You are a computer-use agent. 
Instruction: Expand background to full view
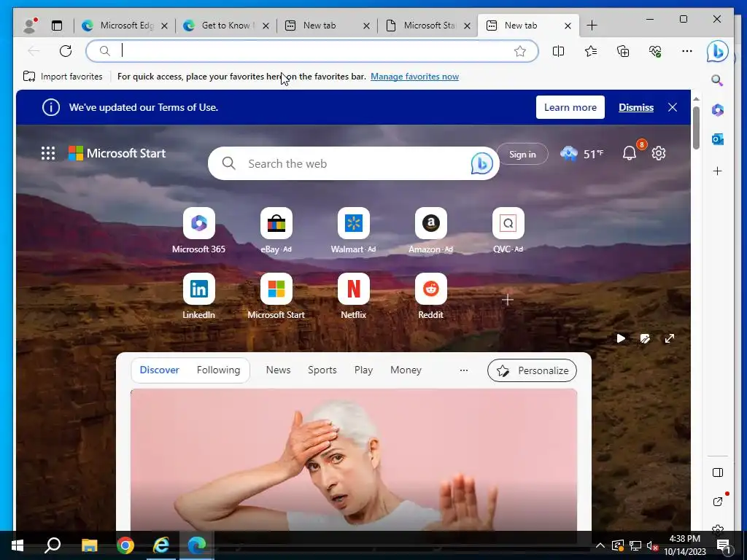pyautogui.click(x=670, y=338)
